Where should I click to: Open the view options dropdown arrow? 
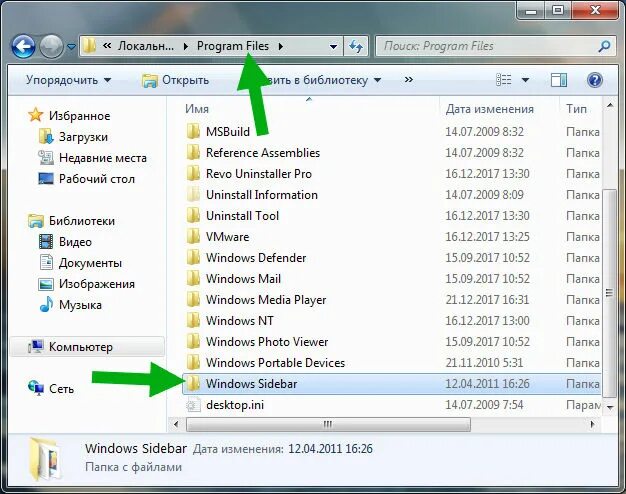[x=525, y=80]
